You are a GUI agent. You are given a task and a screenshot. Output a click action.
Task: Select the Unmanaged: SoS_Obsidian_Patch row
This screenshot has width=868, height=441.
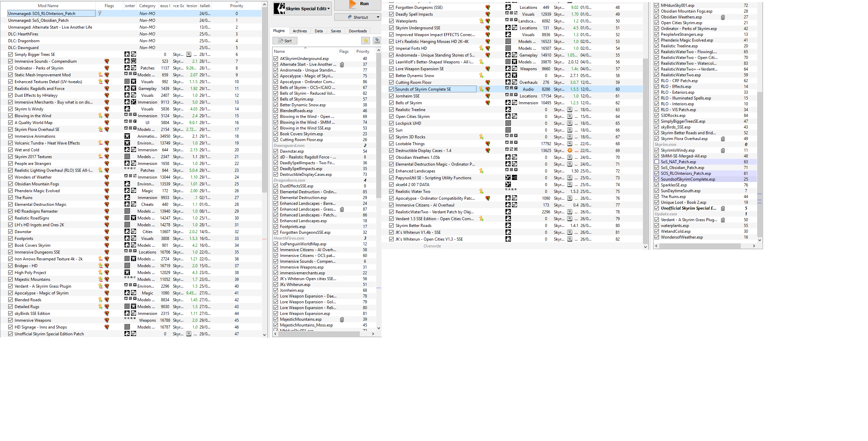(x=131, y=20)
